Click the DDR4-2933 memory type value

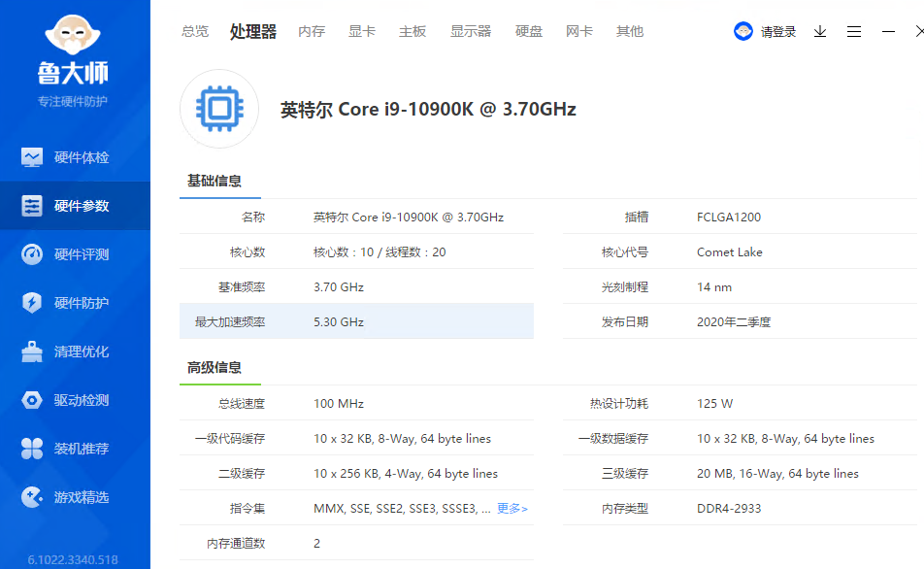point(729,508)
